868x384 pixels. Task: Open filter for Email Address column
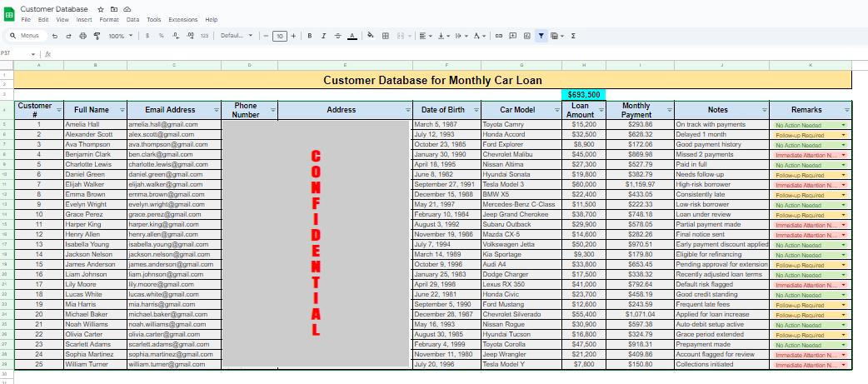coord(217,110)
